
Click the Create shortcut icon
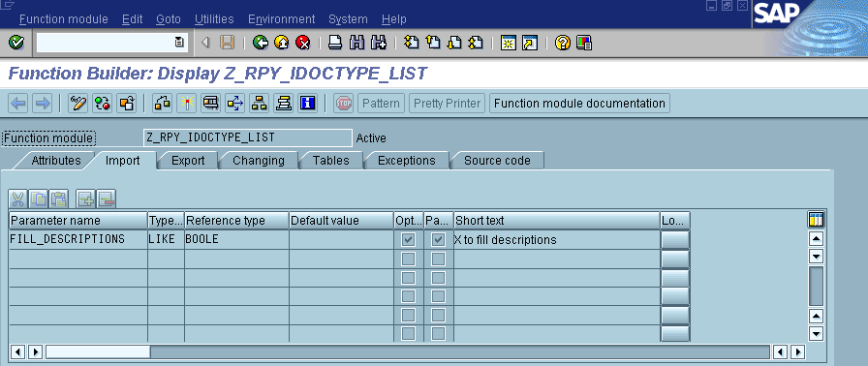point(530,43)
